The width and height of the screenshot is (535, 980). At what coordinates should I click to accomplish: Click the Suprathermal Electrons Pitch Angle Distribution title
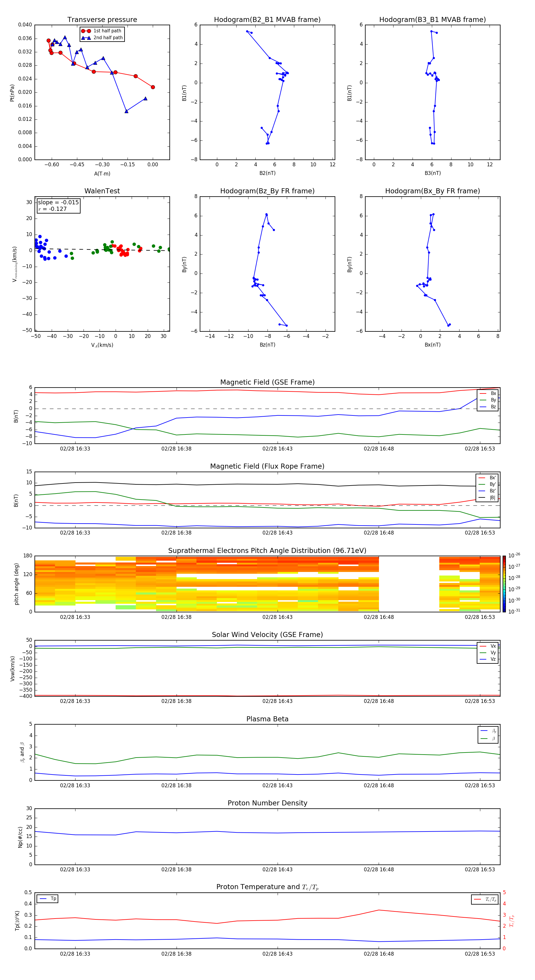point(267,551)
